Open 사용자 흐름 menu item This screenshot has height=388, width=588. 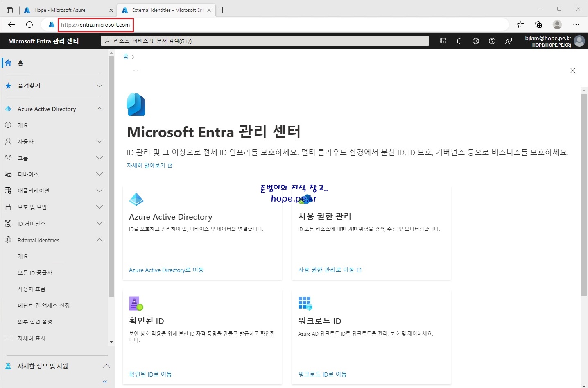pyautogui.click(x=32, y=289)
